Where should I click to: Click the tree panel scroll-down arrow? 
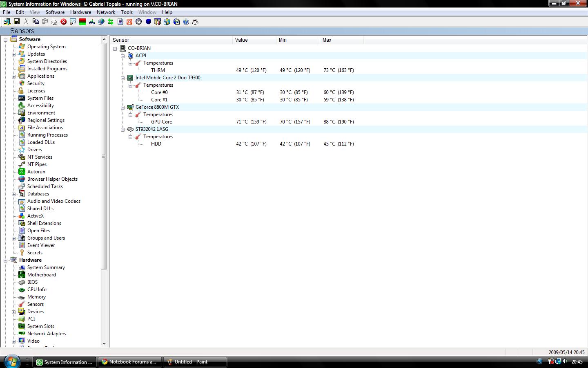point(104,344)
